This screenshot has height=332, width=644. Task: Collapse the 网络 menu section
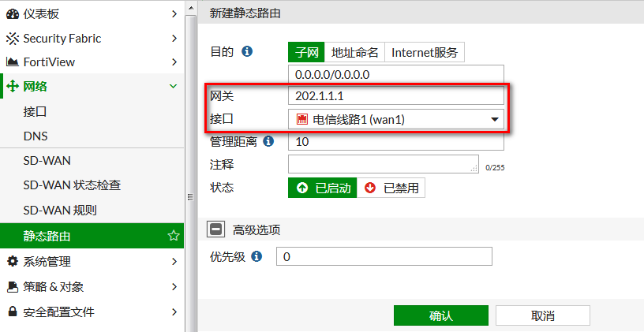click(174, 86)
